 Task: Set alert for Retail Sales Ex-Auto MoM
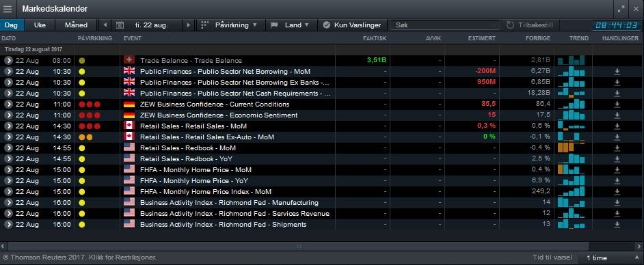(617, 137)
